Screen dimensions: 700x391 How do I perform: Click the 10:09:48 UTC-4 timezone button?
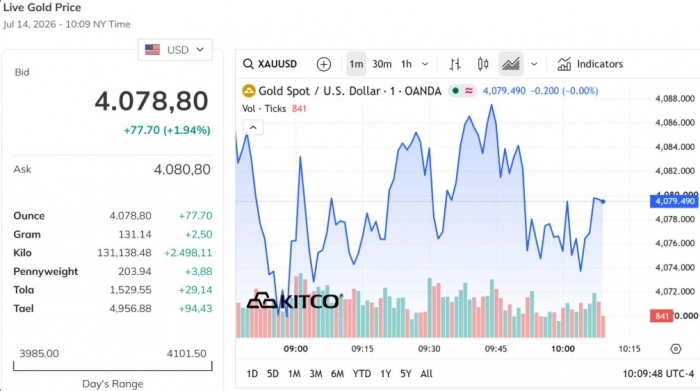(x=658, y=374)
